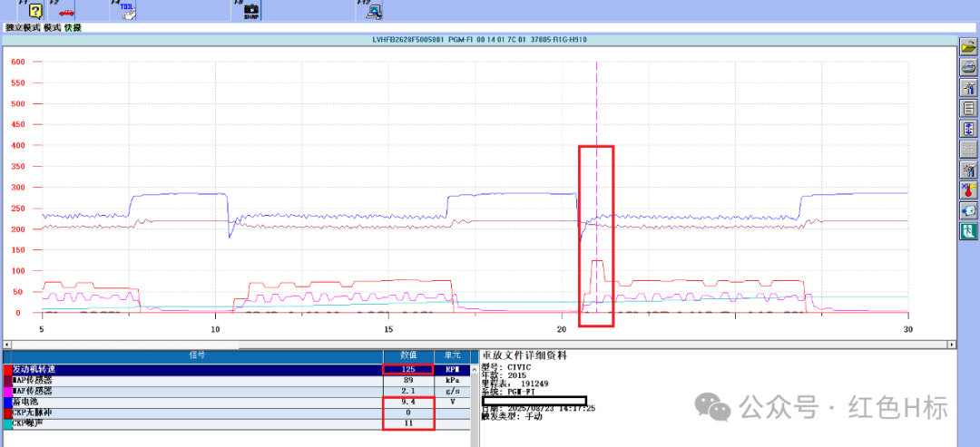Image resolution: width=980 pixels, height=447 pixels.
Task: Select the 蓄电池 signal row
Action: point(237,402)
